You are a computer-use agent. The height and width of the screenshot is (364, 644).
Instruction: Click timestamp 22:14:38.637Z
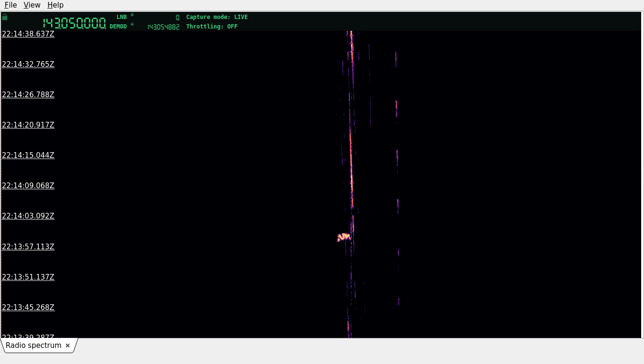point(28,34)
